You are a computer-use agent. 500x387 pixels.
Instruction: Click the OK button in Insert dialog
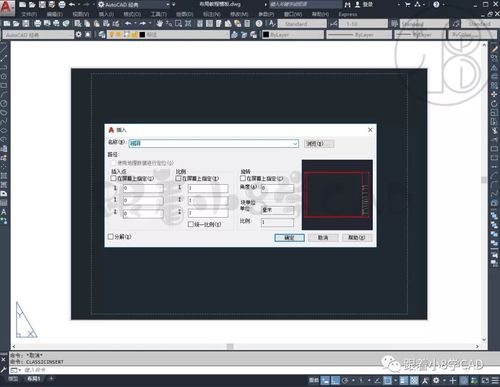[289, 237]
